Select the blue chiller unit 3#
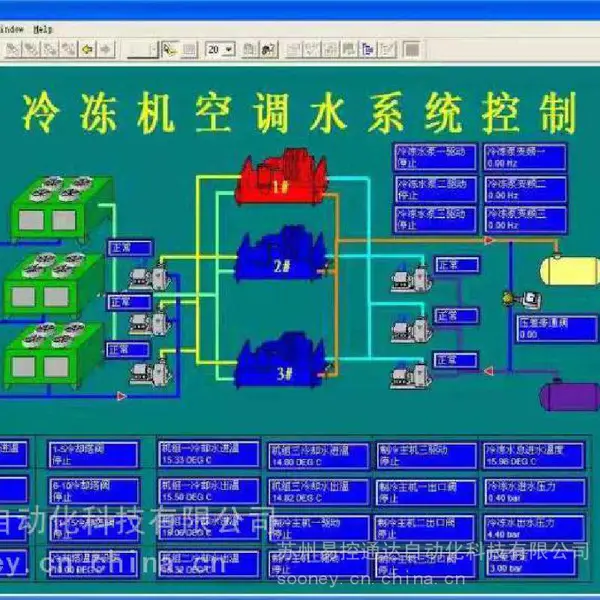The image size is (600, 600). [282, 361]
